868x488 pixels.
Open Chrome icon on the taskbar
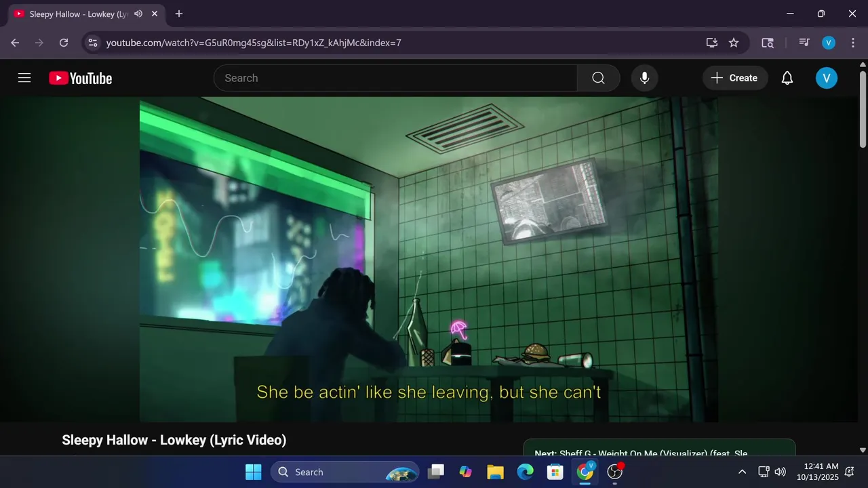(585, 472)
